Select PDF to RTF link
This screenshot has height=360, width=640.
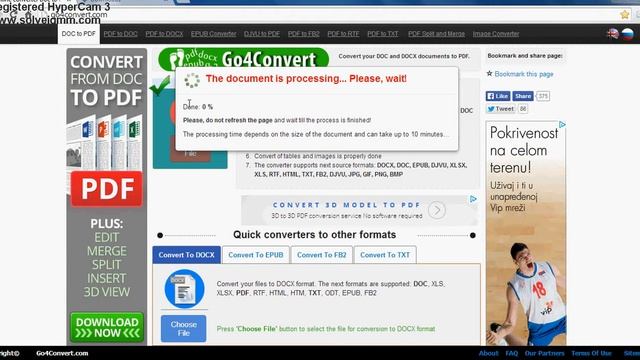pyautogui.click(x=343, y=34)
